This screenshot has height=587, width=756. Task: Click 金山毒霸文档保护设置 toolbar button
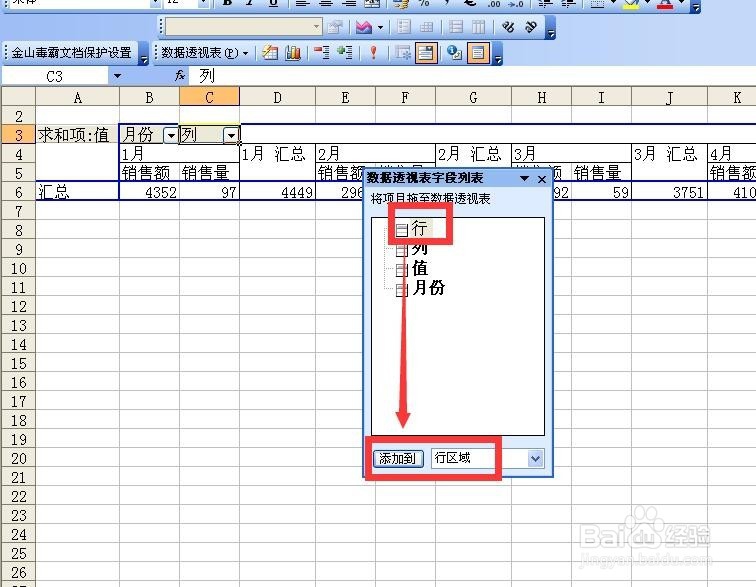pos(71,53)
